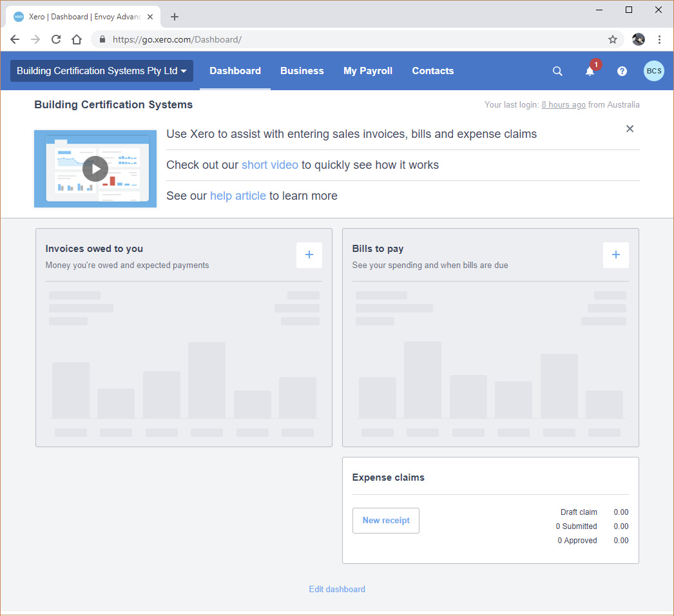Click the Expense claims heading

(x=388, y=477)
